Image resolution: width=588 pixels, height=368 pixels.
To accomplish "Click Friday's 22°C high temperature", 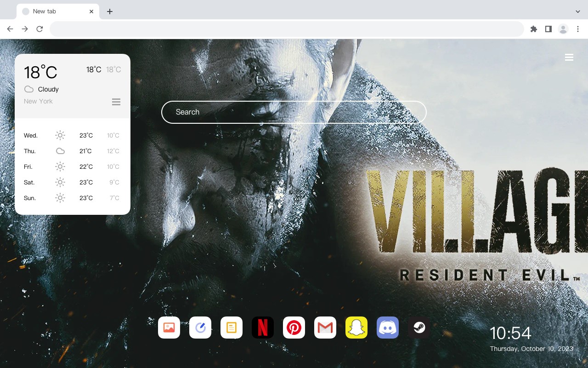I will pyautogui.click(x=86, y=167).
